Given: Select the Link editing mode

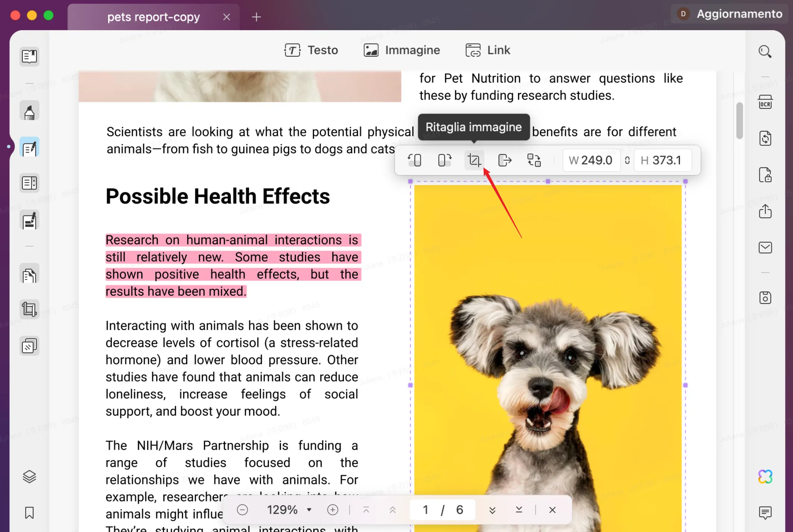Looking at the screenshot, I should point(488,50).
